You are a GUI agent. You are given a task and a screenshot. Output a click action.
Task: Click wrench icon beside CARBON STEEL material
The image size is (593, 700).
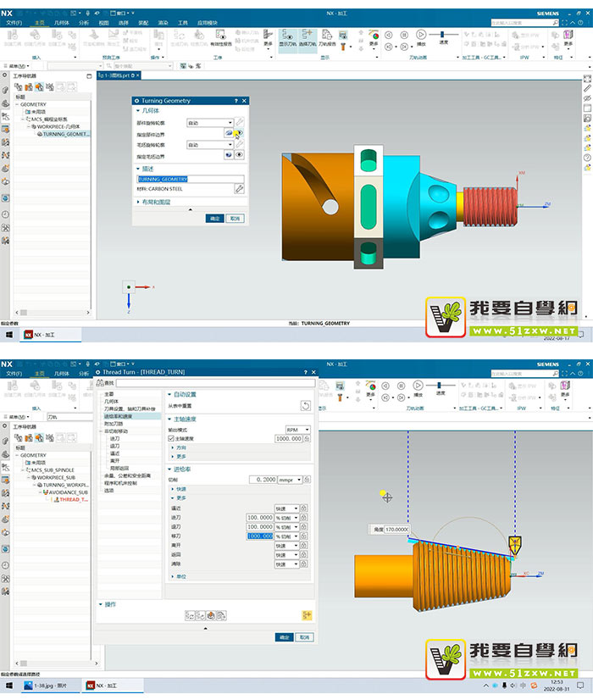pos(239,189)
